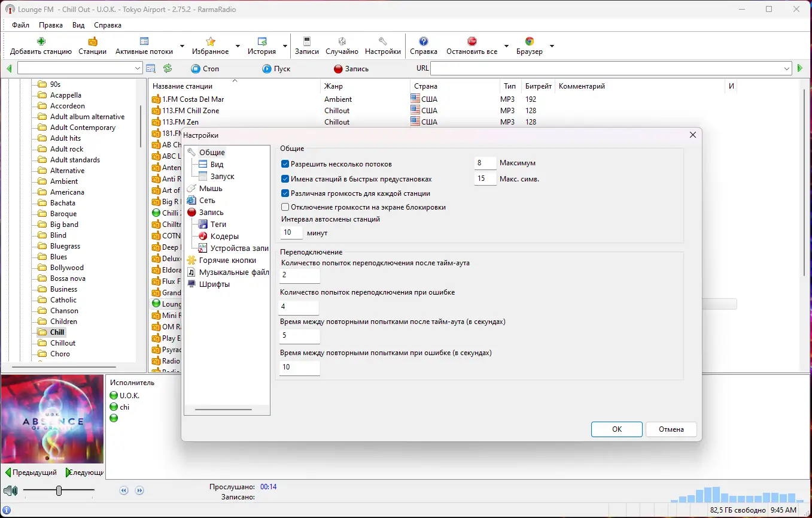Open the Записи toolbar icon
This screenshot has width=812, height=518.
(307, 41)
